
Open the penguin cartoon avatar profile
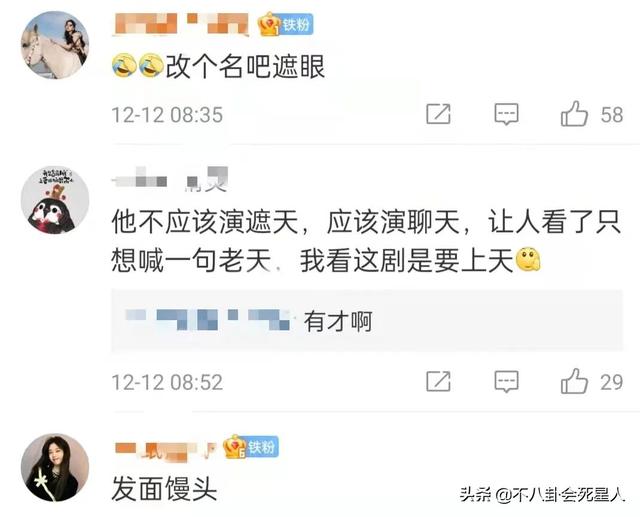point(55,200)
